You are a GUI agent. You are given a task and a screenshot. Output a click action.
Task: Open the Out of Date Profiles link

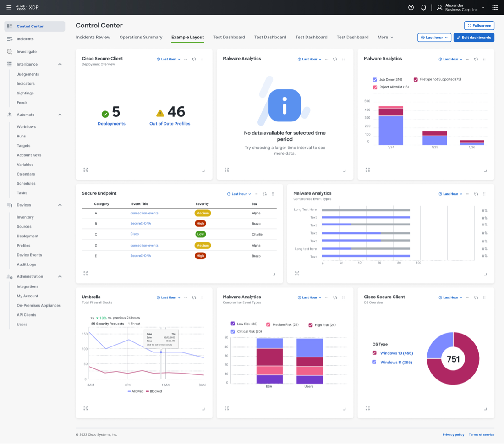(x=170, y=124)
